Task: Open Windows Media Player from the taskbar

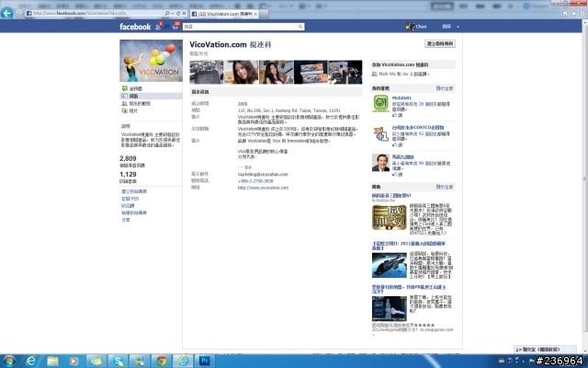Action: tap(73, 362)
